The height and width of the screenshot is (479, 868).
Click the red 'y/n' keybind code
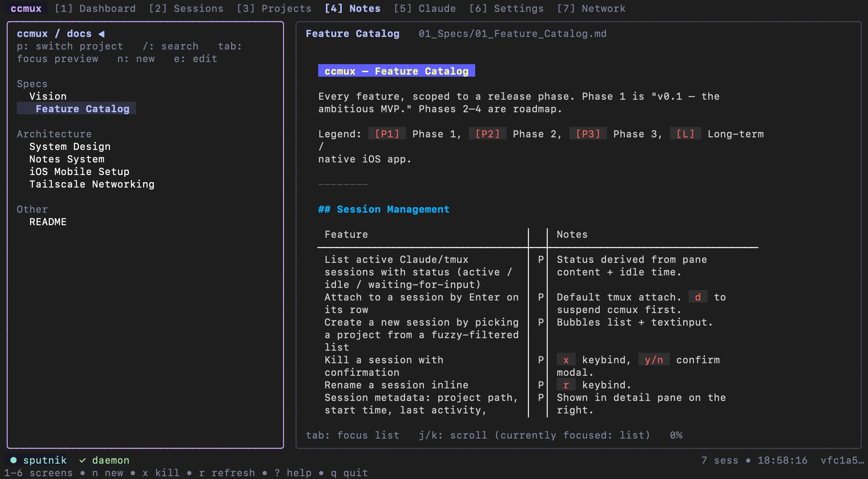point(654,360)
